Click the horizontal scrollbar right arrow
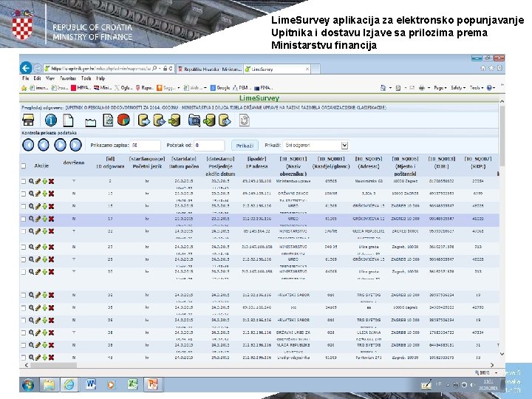The image size is (532, 399). click(x=492, y=365)
